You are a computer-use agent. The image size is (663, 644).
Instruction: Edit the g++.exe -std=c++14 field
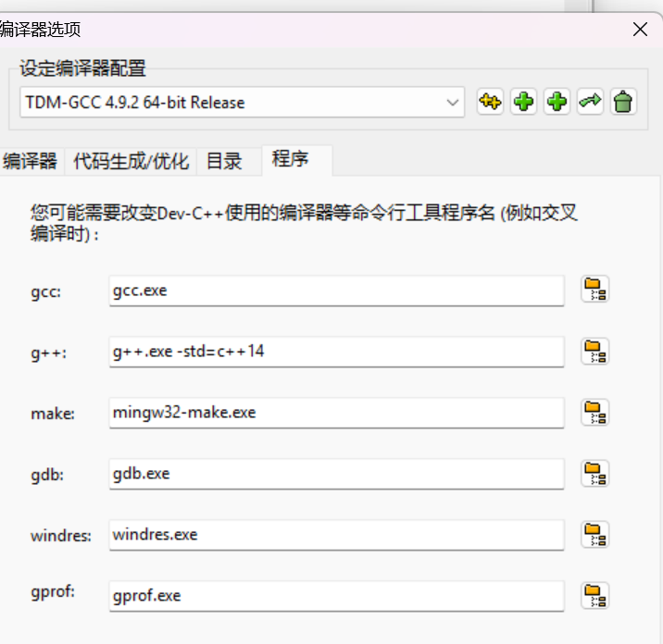tap(336, 352)
